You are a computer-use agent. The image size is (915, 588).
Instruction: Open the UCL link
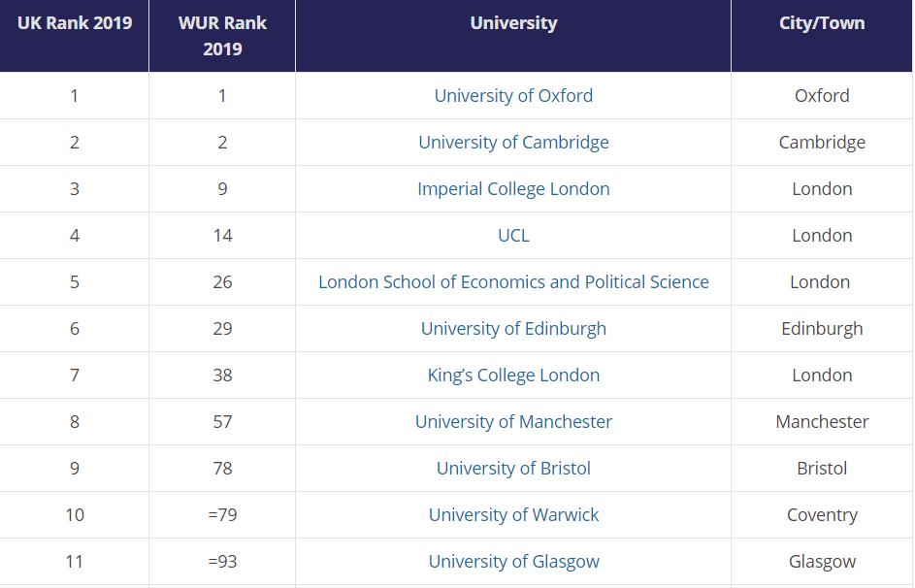click(513, 236)
